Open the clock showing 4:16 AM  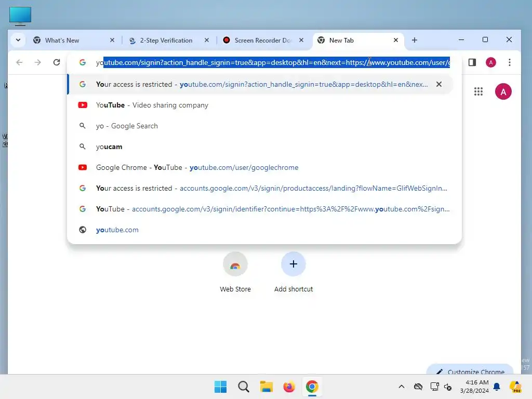(x=475, y=387)
